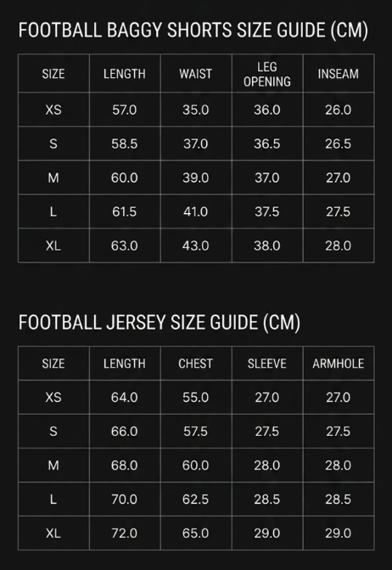Select the SLEEVE column header

pos(267,364)
